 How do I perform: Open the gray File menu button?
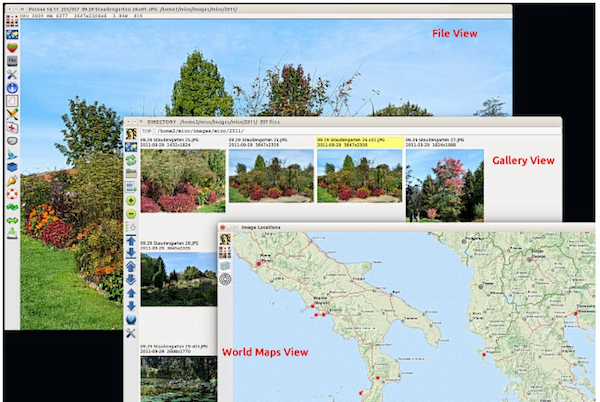pos(12,61)
